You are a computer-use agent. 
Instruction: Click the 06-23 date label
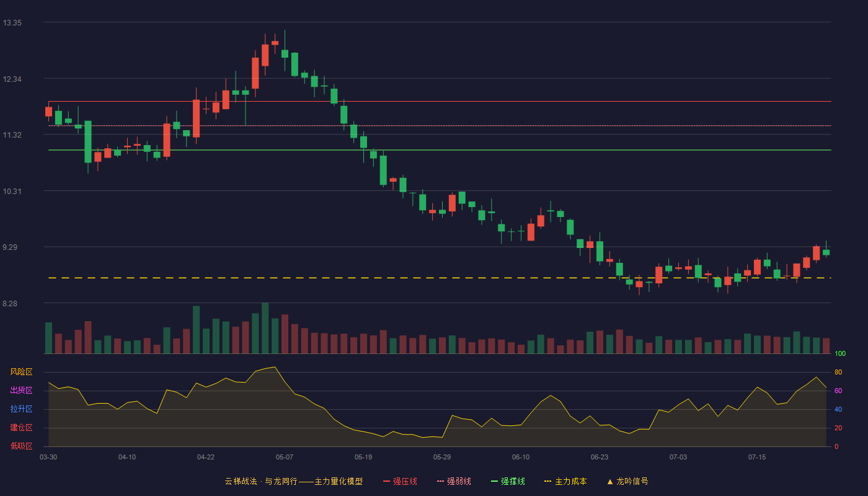coord(600,457)
